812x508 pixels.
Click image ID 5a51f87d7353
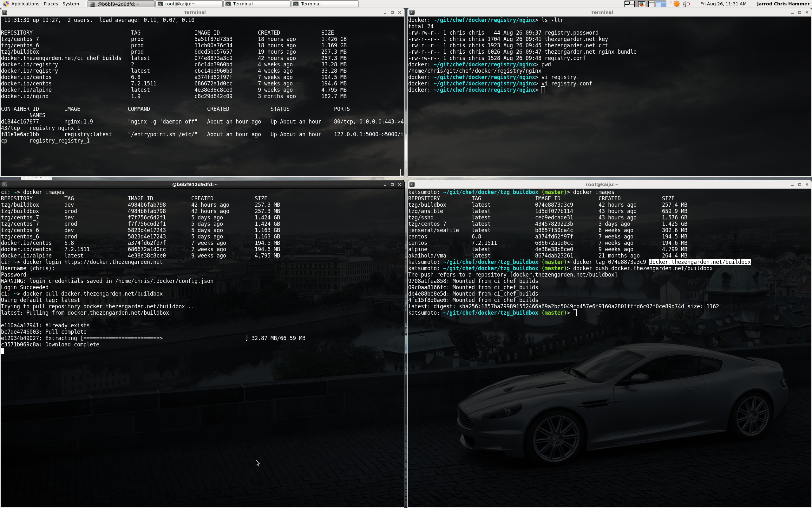coord(213,39)
